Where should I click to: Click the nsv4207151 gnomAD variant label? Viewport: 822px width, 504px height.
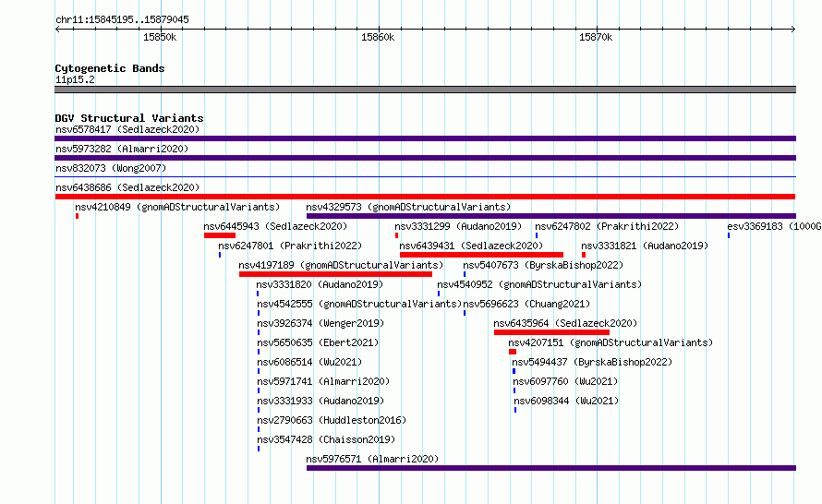click(x=610, y=342)
